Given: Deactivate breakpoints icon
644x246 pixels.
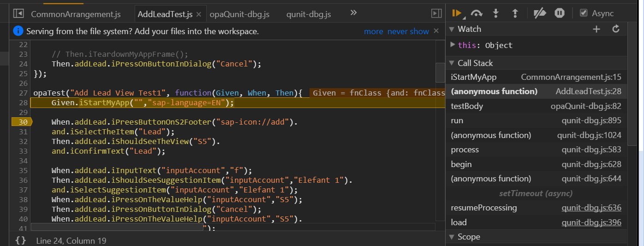Looking at the screenshot, I should (x=540, y=13).
